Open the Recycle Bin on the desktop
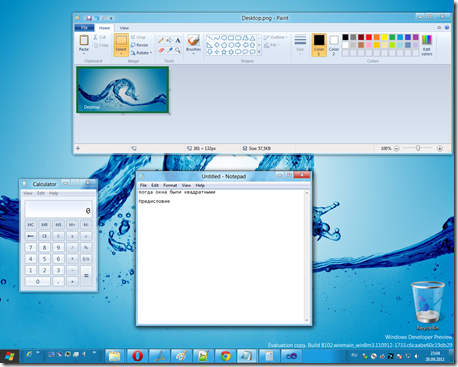Viewport: 458px width, 367px height. pos(428,305)
